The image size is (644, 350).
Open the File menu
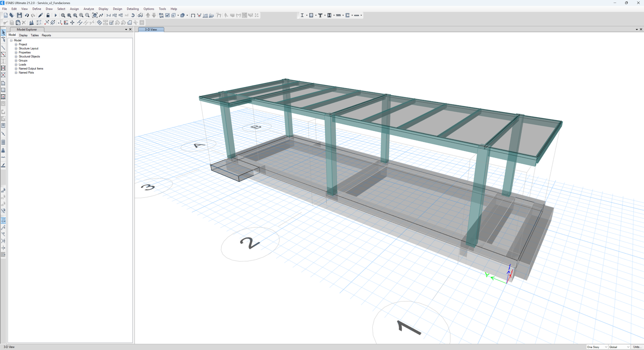pos(5,9)
